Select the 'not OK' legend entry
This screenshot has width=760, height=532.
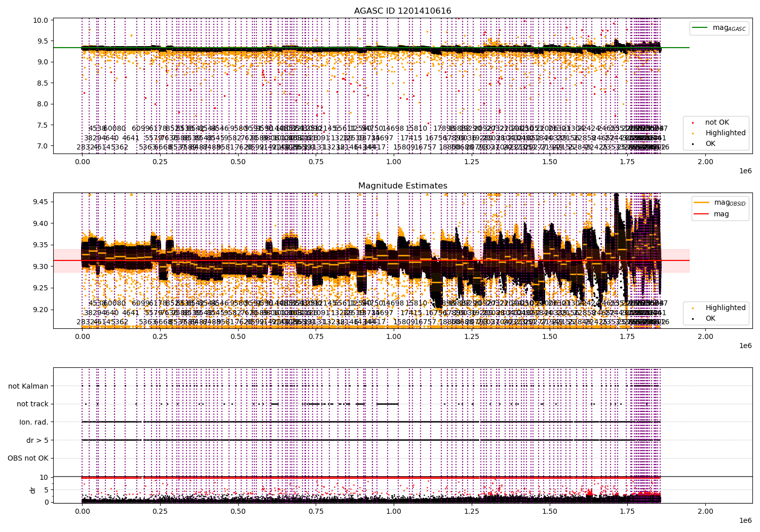717,122
